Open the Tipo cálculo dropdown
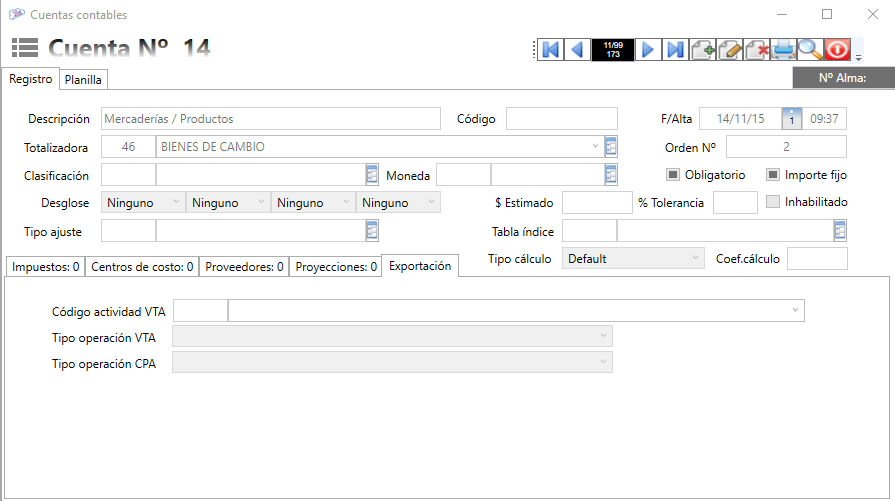 pyautogui.click(x=634, y=258)
